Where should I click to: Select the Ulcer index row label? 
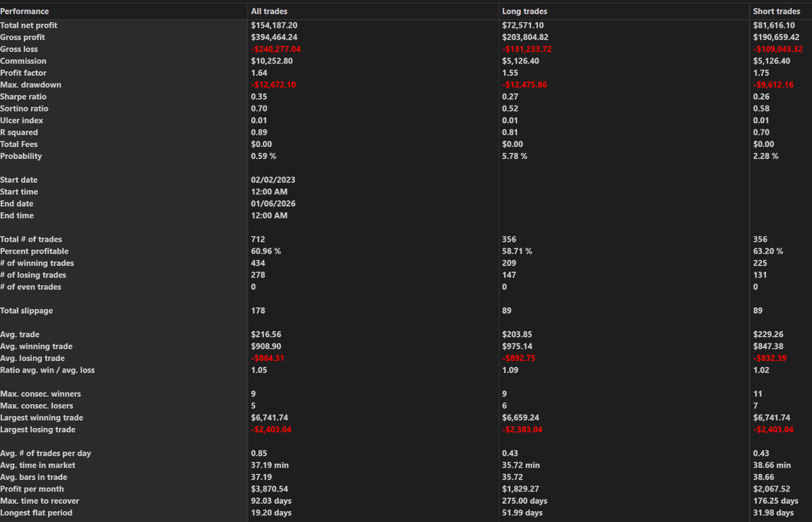point(21,120)
